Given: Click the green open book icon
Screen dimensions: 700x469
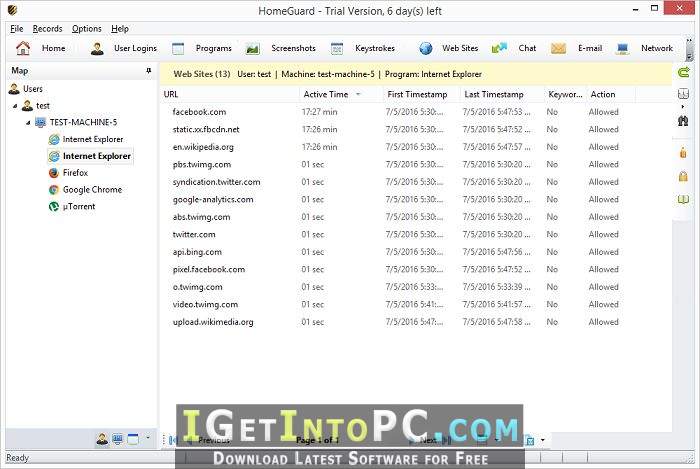Looking at the screenshot, I should (x=683, y=199).
